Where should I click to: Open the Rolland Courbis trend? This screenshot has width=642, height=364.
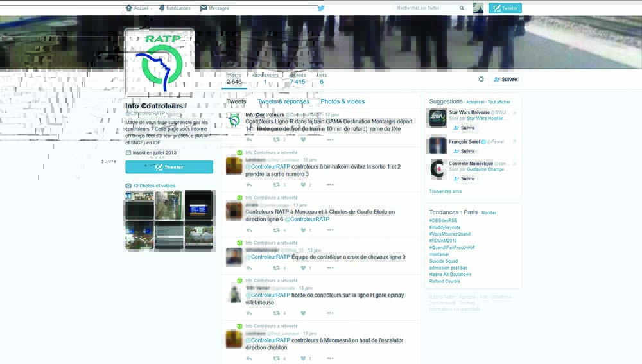[x=445, y=281]
